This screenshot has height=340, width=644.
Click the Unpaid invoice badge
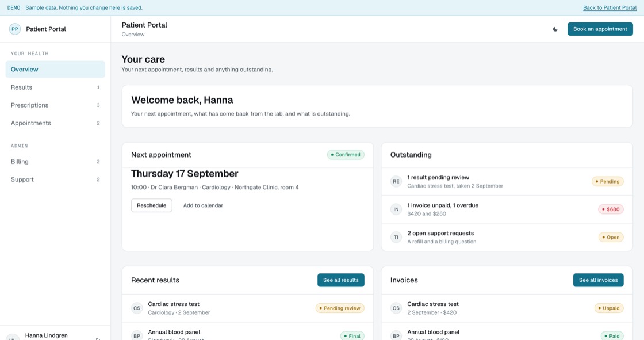click(609, 308)
